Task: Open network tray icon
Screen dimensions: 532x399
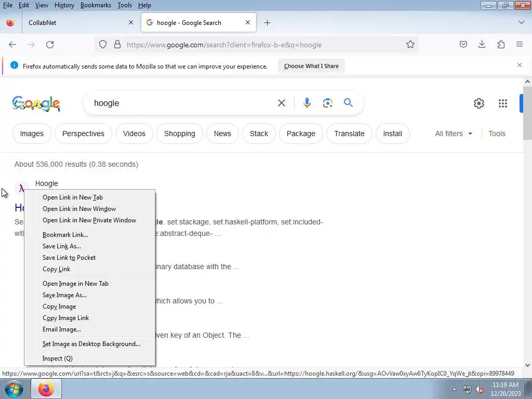Action: pyautogui.click(x=467, y=390)
